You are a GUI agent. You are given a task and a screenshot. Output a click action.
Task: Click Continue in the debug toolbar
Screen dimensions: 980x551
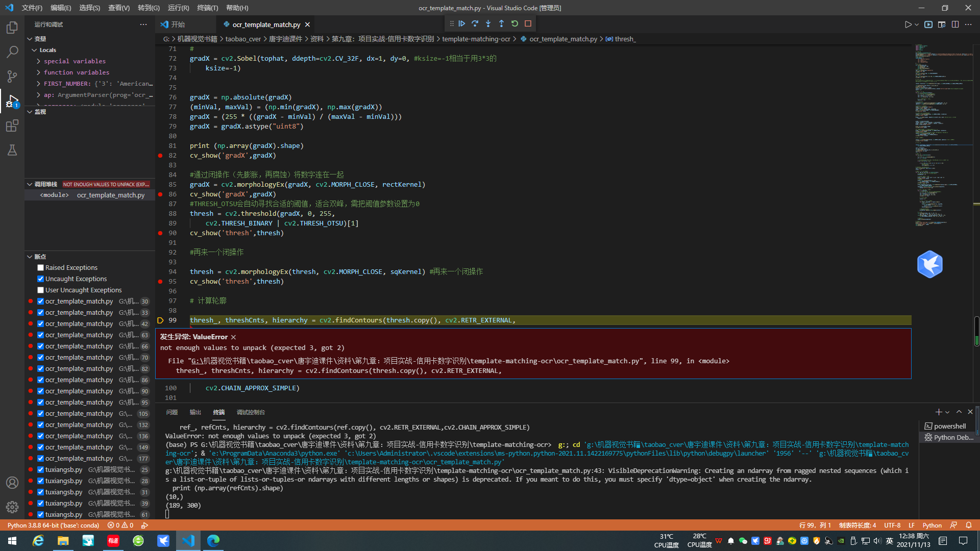(x=462, y=23)
